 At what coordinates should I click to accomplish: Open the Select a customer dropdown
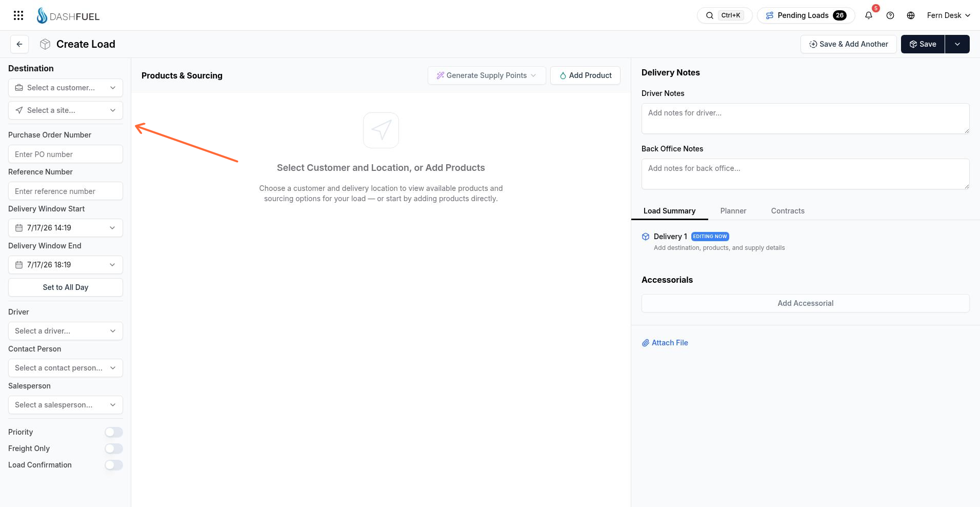coord(66,88)
